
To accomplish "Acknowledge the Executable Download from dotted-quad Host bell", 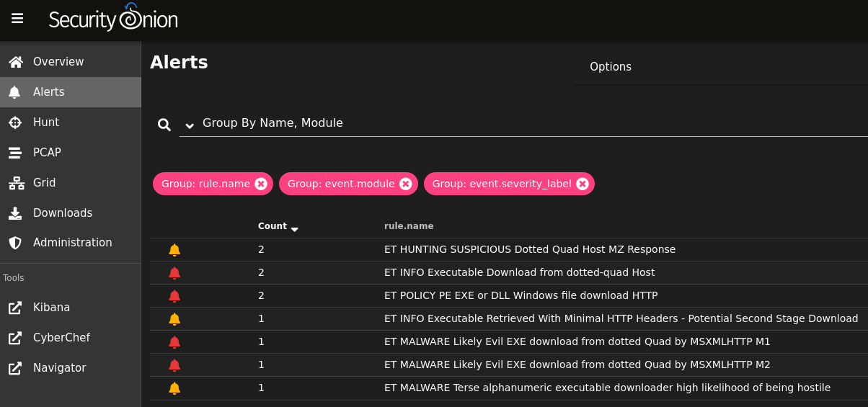I will (x=174, y=273).
